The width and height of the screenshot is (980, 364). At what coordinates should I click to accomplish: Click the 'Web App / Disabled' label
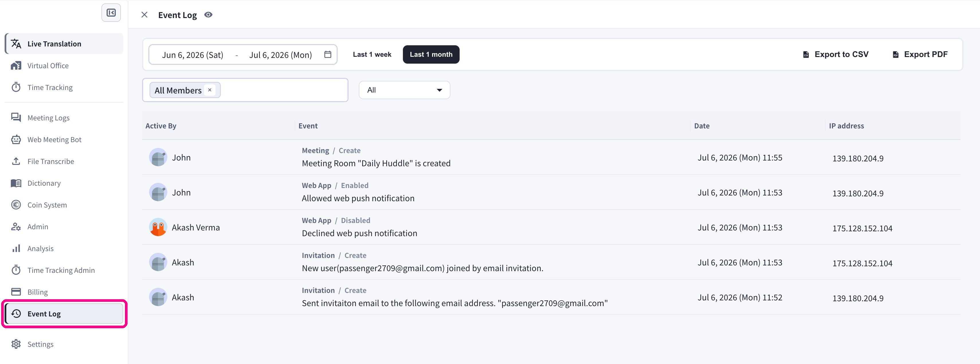coord(336,220)
